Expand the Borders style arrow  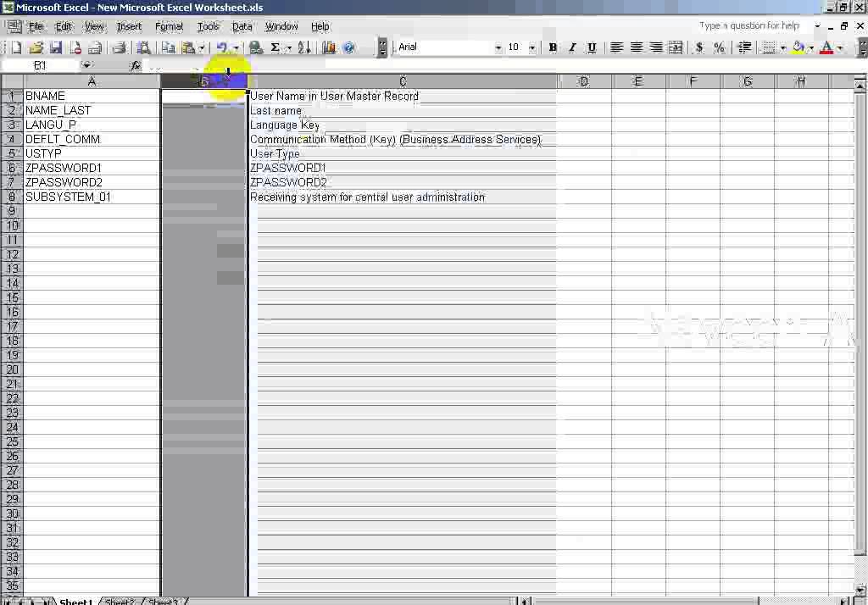[783, 47]
